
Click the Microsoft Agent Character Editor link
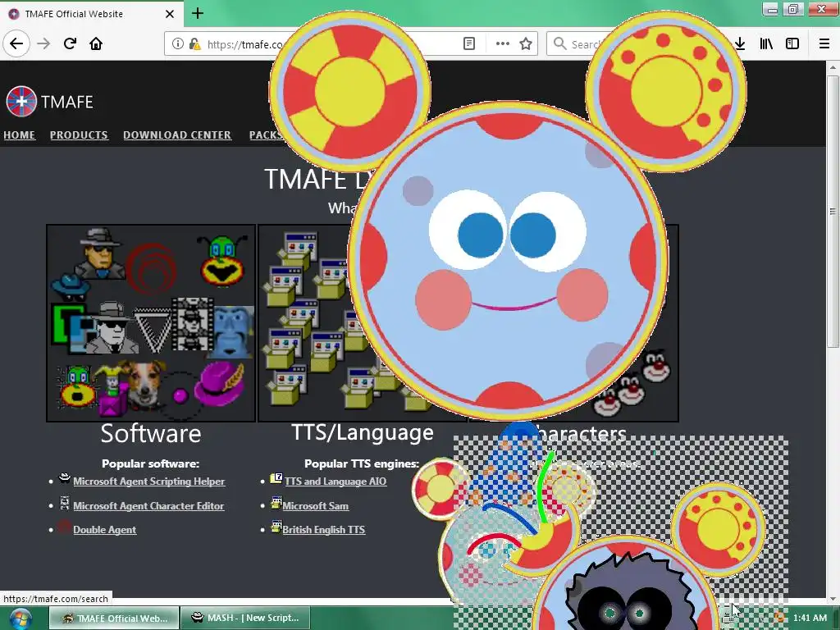148,505
